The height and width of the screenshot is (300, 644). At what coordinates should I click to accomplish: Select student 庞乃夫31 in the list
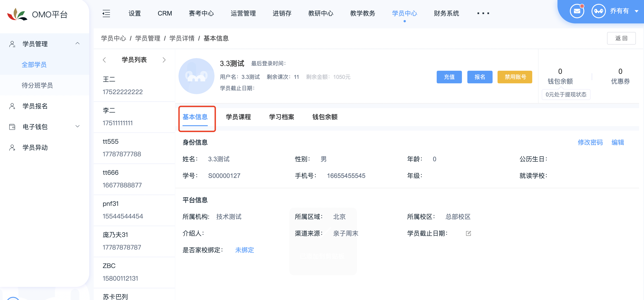tap(134, 241)
